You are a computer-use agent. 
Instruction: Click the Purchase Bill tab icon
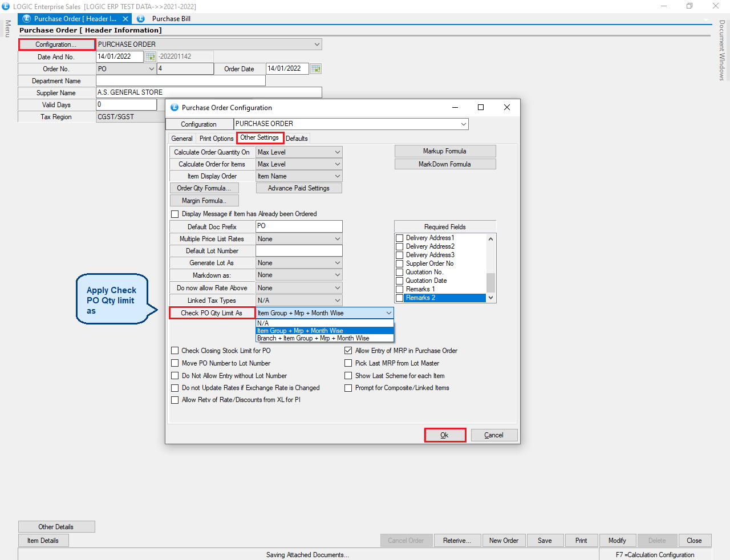[141, 19]
